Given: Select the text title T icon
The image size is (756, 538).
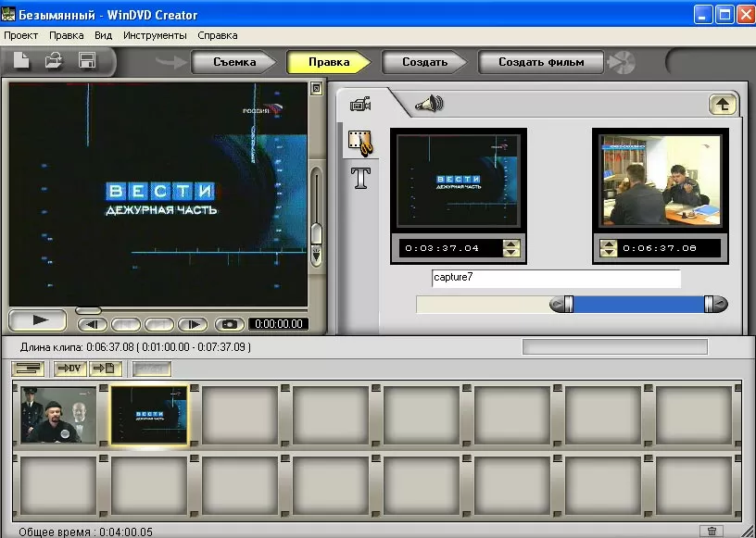Looking at the screenshot, I should (x=360, y=178).
